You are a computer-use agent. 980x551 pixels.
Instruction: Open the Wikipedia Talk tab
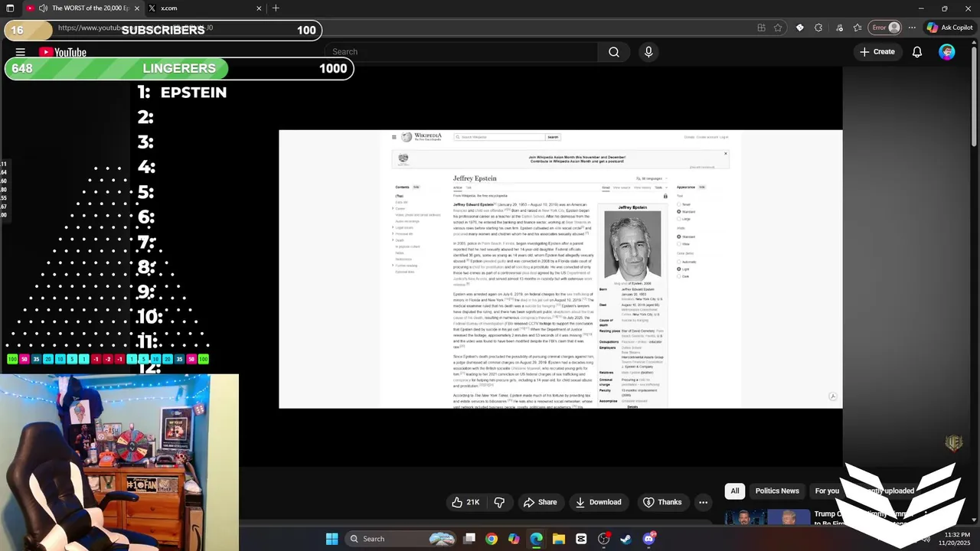tap(469, 187)
